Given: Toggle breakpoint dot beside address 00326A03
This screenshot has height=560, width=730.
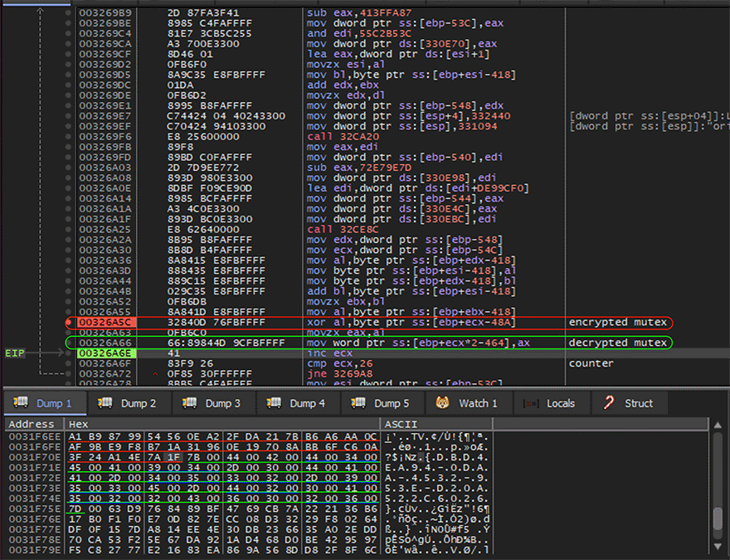Looking at the screenshot, I should tap(68, 168).
